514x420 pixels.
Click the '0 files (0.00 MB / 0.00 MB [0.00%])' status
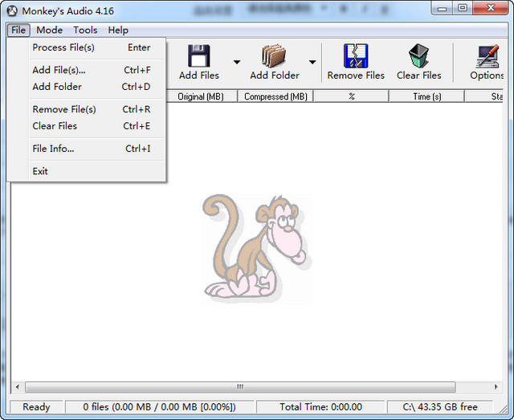coord(159,407)
